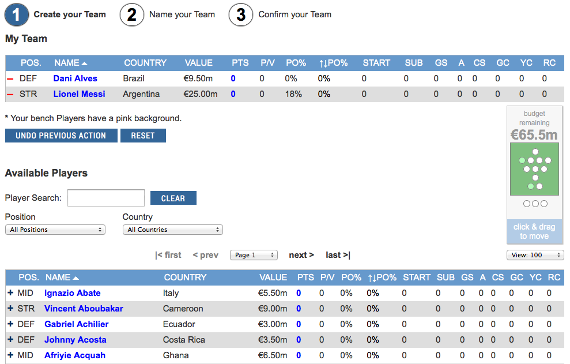Remove Dani Alves with the red minus icon
This screenshot has height=364, width=570.
click(x=10, y=79)
